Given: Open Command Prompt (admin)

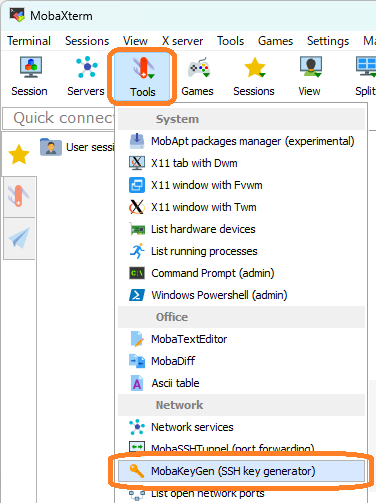Looking at the screenshot, I should click(241, 273).
